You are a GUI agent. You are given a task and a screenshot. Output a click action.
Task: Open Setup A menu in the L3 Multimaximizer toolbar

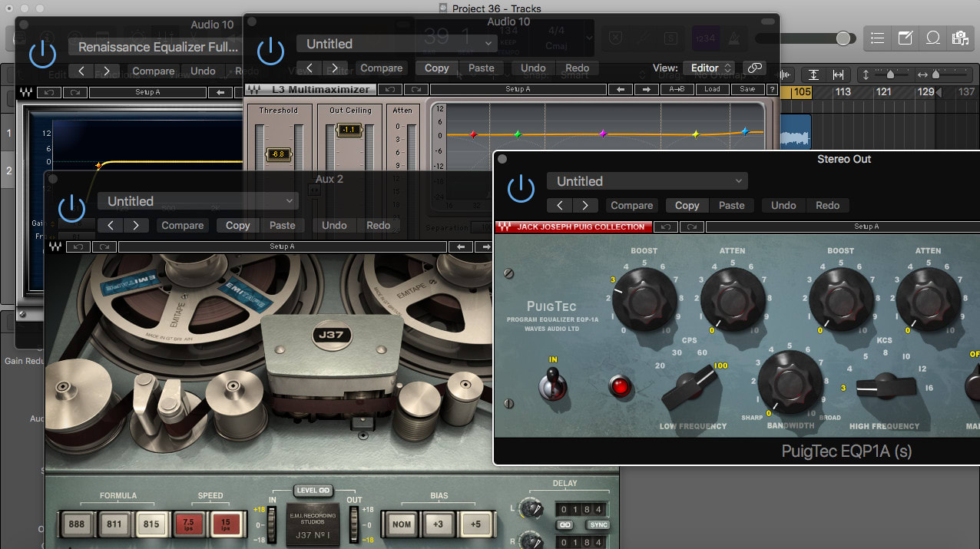click(x=518, y=89)
